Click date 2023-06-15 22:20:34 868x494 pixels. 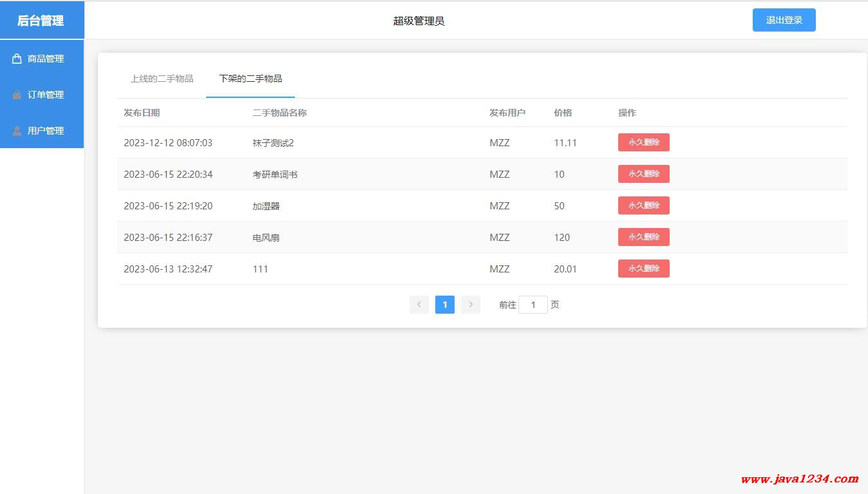coord(168,175)
